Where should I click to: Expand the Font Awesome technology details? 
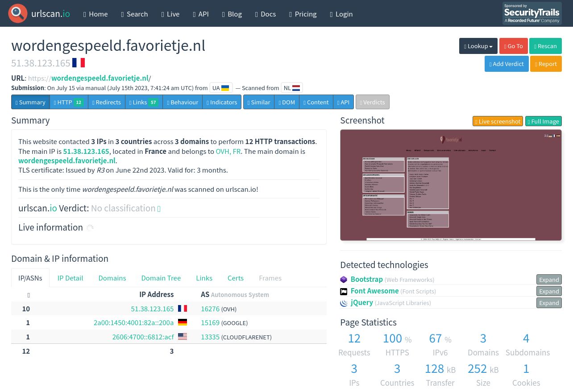(549, 291)
